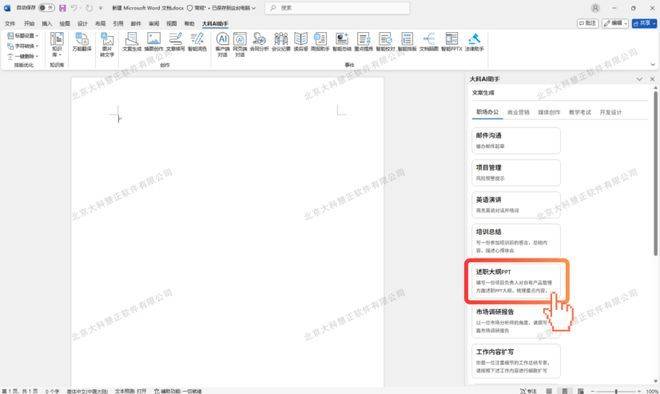
Task: Open the 文件 File menu
Action: (10, 24)
